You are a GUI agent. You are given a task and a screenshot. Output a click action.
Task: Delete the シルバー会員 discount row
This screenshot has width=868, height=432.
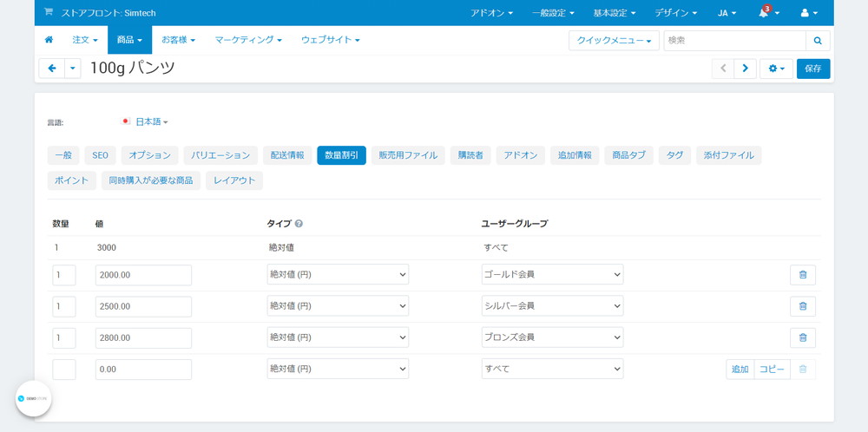click(x=803, y=306)
